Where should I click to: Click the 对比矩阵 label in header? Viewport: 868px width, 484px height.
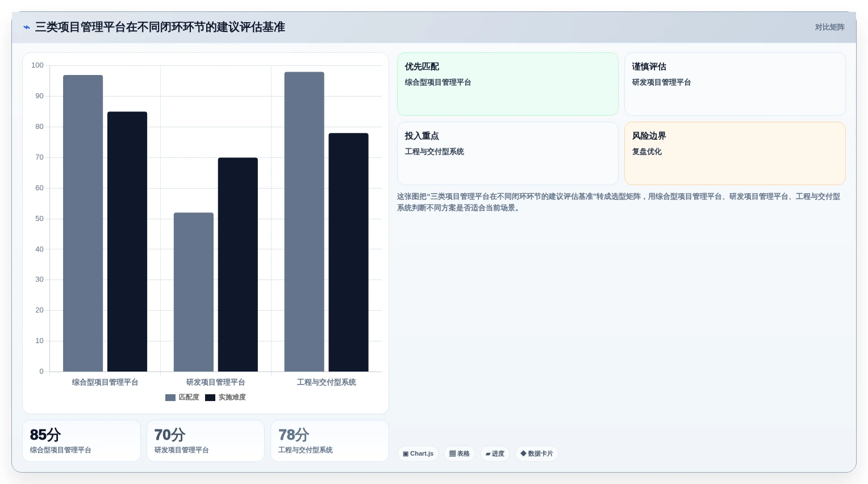click(x=829, y=27)
